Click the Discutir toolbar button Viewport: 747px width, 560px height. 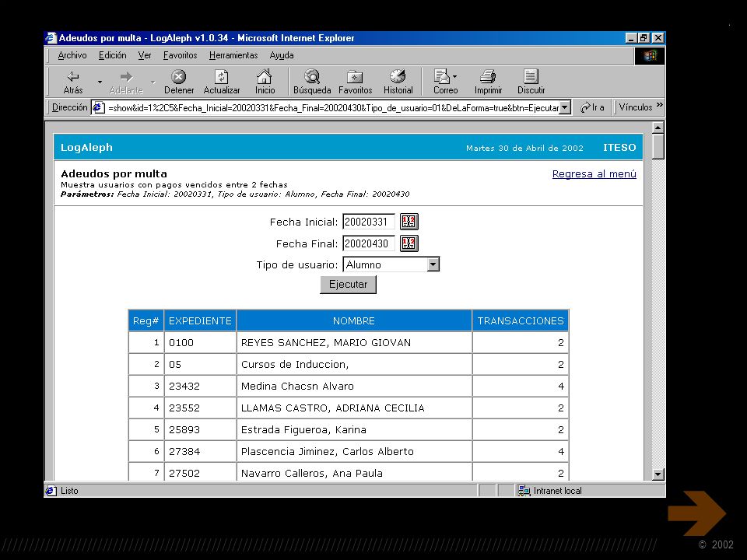pos(531,82)
